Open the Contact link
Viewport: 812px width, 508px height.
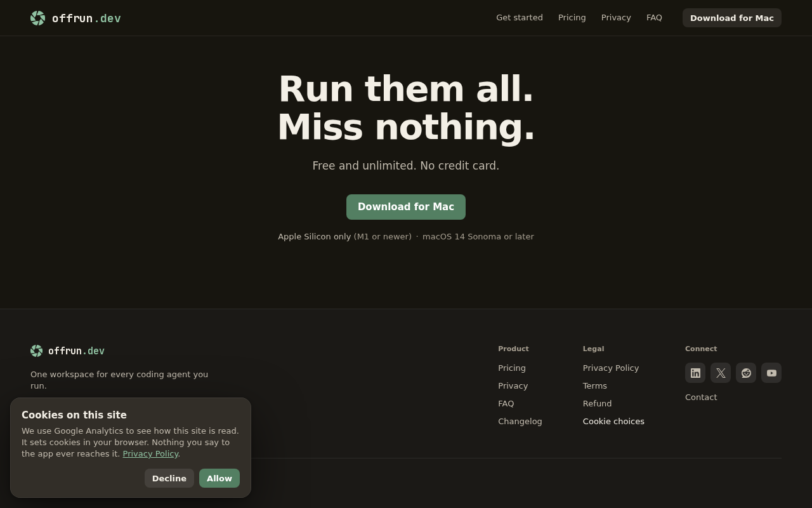point(701,397)
